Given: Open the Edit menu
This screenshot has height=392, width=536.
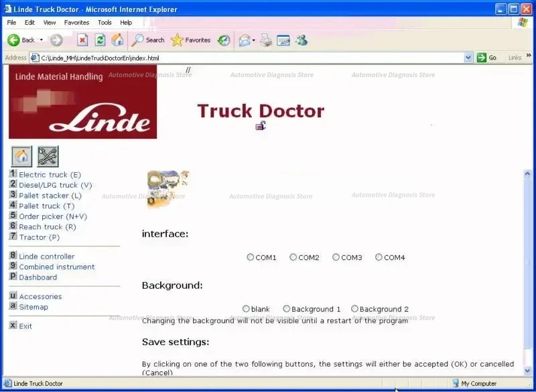Looking at the screenshot, I should pyautogui.click(x=29, y=23).
